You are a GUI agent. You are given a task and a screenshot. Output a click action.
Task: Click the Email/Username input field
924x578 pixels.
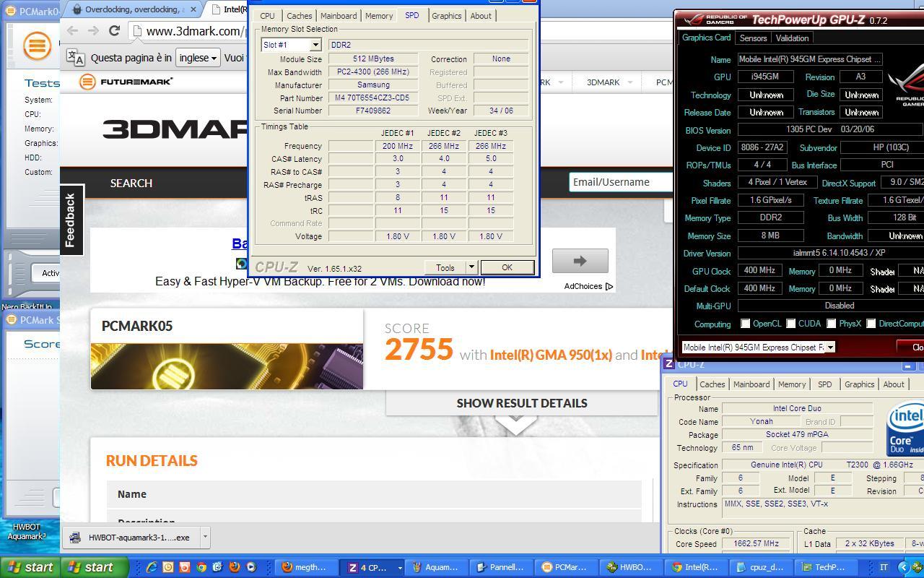621,182
